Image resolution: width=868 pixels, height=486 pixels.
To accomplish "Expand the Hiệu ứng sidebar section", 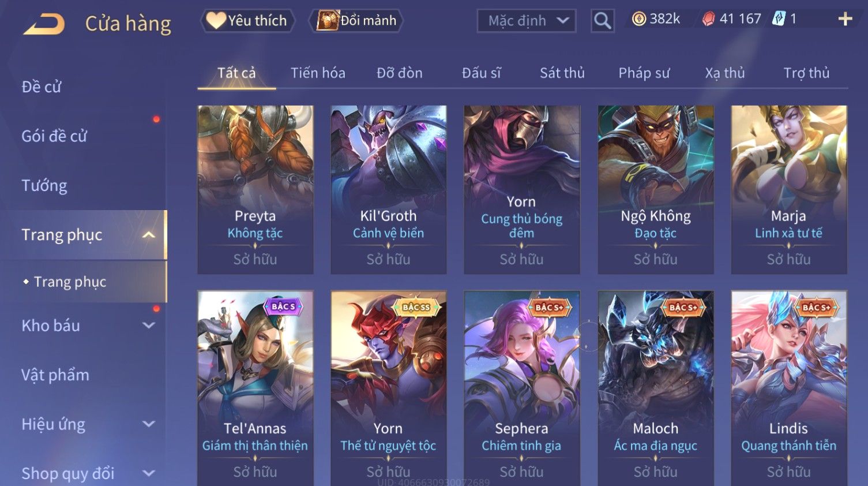I will 148,424.
